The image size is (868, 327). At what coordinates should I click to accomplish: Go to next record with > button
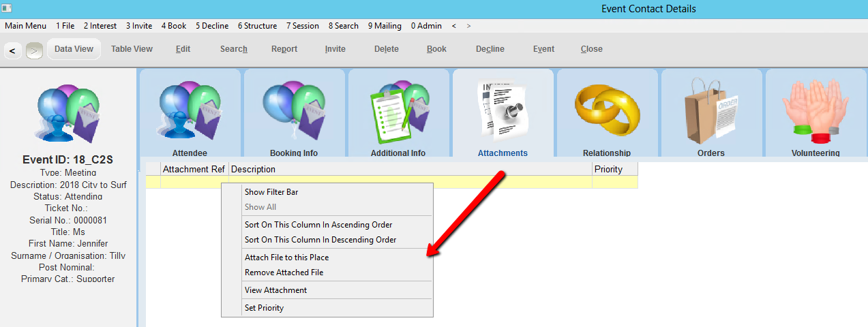(x=33, y=50)
